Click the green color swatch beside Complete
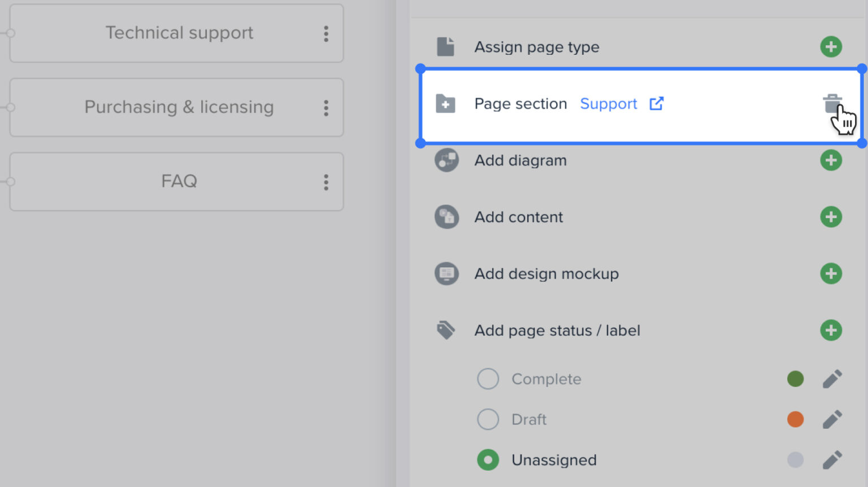The height and width of the screenshot is (487, 868). [x=795, y=379]
